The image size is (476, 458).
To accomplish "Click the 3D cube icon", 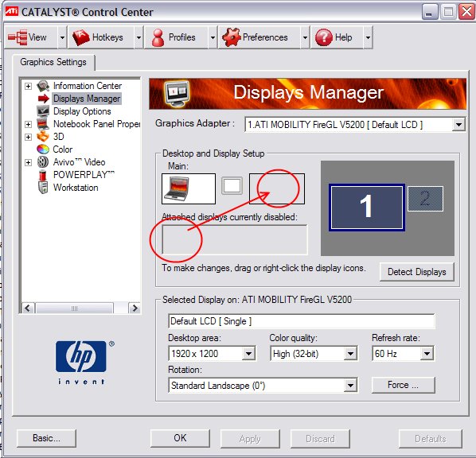I will [x=43, y=137].
